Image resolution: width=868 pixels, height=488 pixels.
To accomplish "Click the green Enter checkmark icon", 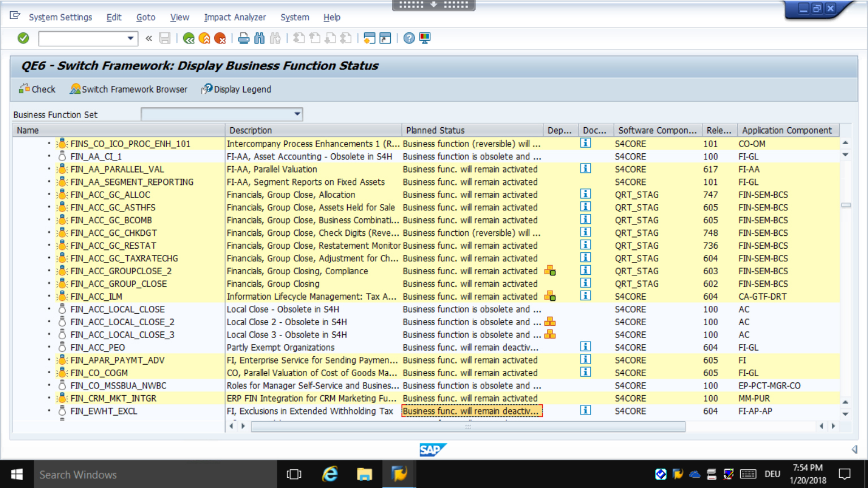I will click(23, 38).
